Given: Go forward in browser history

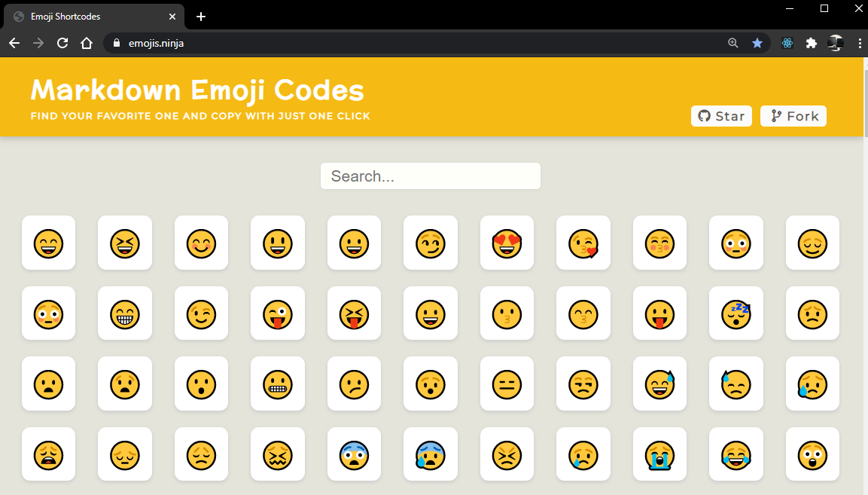Looking at the screenshot, I should (38, 43).
